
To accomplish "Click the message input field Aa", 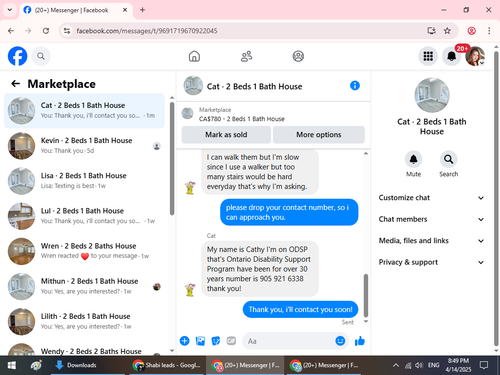I will pyautogui.click(x=289, y=341).
